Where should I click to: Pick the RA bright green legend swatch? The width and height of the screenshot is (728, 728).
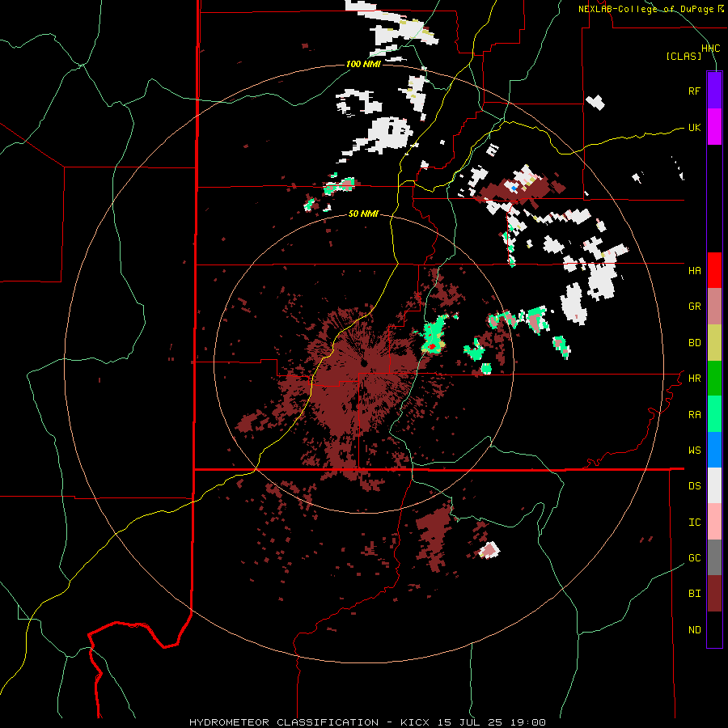click(x=714, y=414)
